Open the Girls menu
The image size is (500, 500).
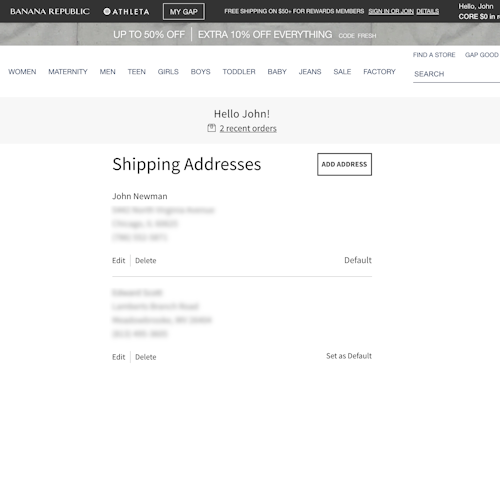pos(168,72)
